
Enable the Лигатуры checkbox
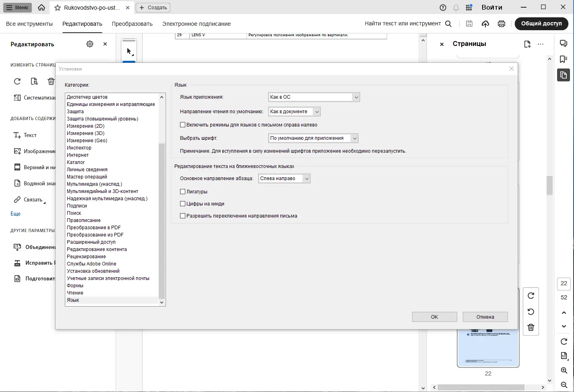[x=182, y=191]
